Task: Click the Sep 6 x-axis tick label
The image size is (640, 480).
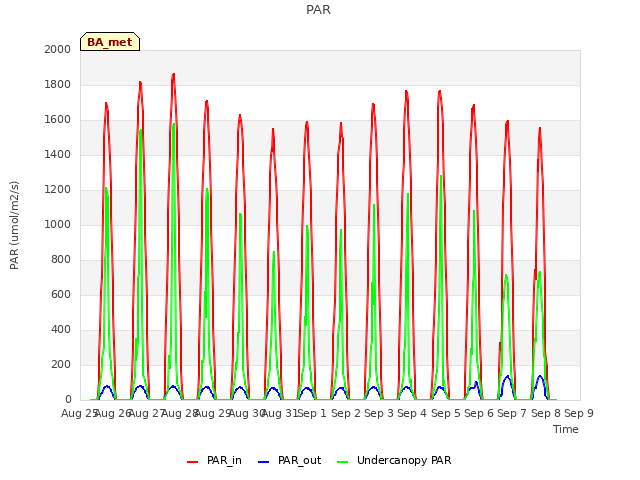Action: pyautogui.click(x=479, y=413)
